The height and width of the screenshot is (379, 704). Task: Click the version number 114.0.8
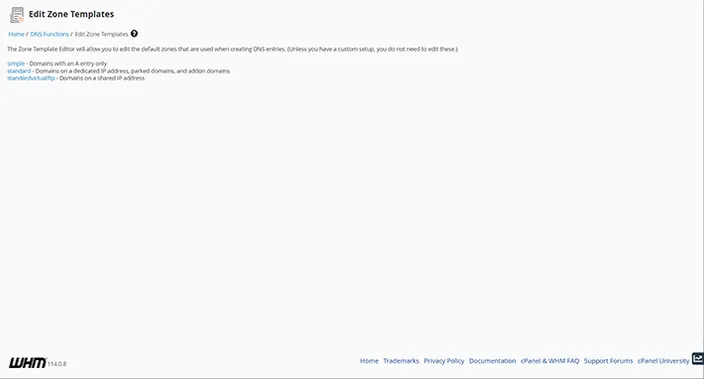pyautogui.click(x=57, y=364)
